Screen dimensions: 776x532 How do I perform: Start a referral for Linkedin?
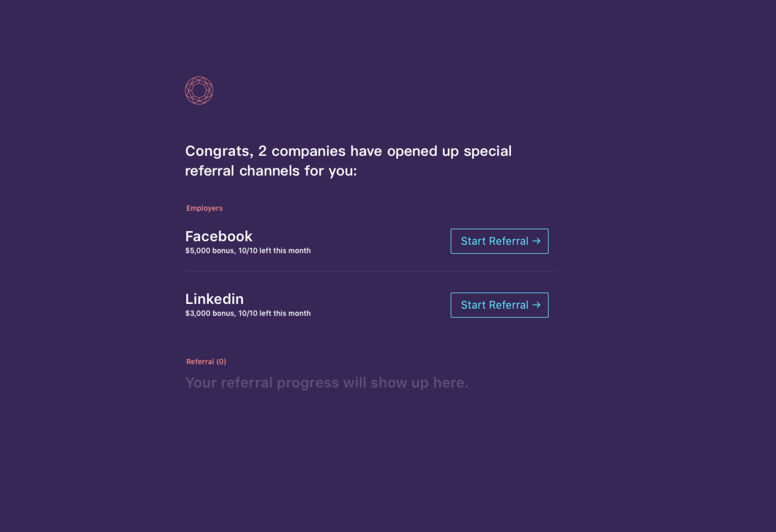[x=499, y=305]
